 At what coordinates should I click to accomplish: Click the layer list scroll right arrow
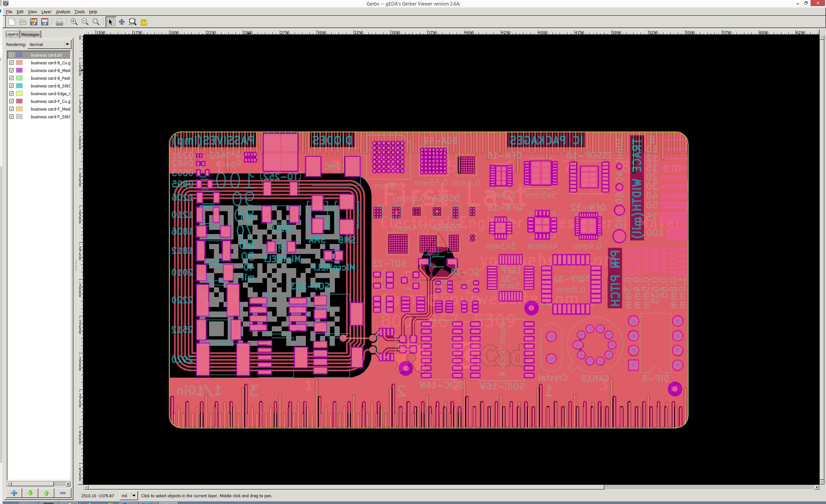(69, 483)
